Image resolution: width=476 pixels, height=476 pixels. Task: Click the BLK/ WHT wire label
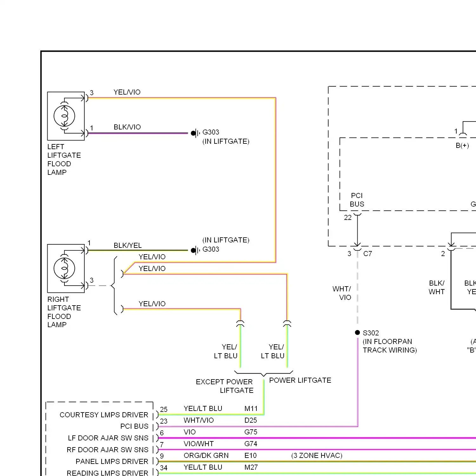coord(437,288)
